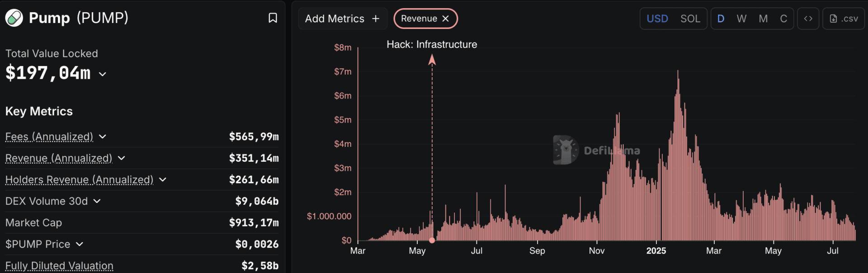Bookmark the Pump protocol
Image resolution: width=868 pixels, height=273 pixels.
pos(273,18)
